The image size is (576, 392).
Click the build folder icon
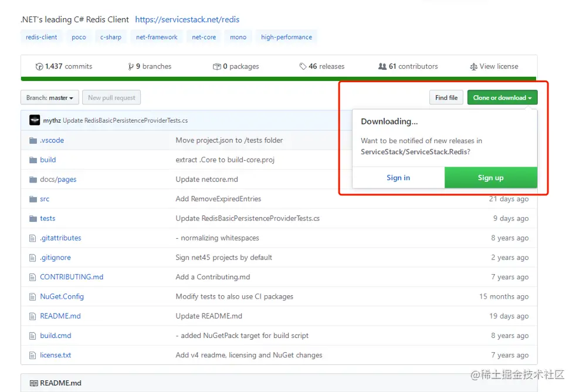tap(33, 160)
